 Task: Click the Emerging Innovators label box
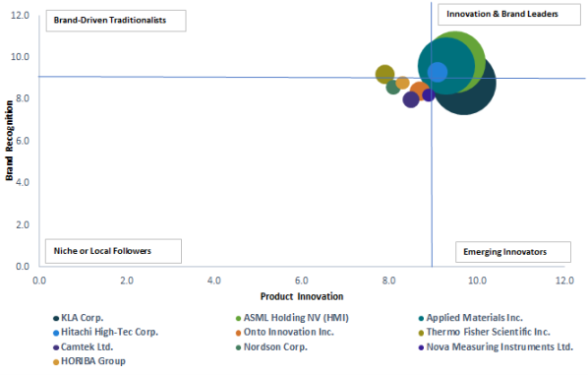pyautogui.click(x=513, y=252)
